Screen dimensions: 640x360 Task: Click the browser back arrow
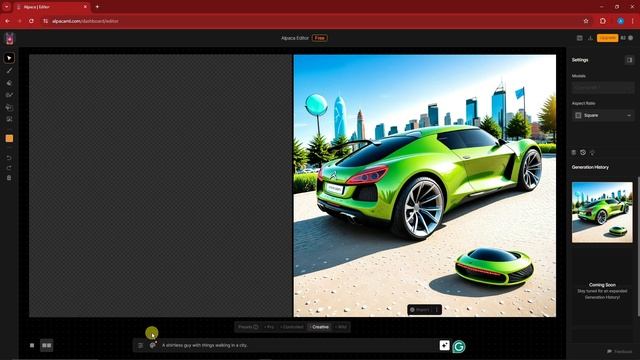pyautogui.click(x=8, y=21)
